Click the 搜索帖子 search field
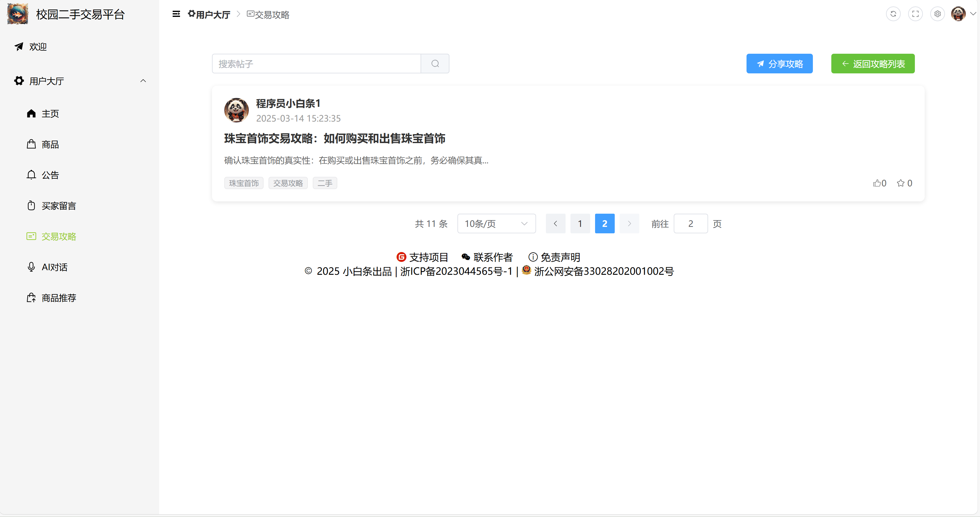 click(316, 64)
